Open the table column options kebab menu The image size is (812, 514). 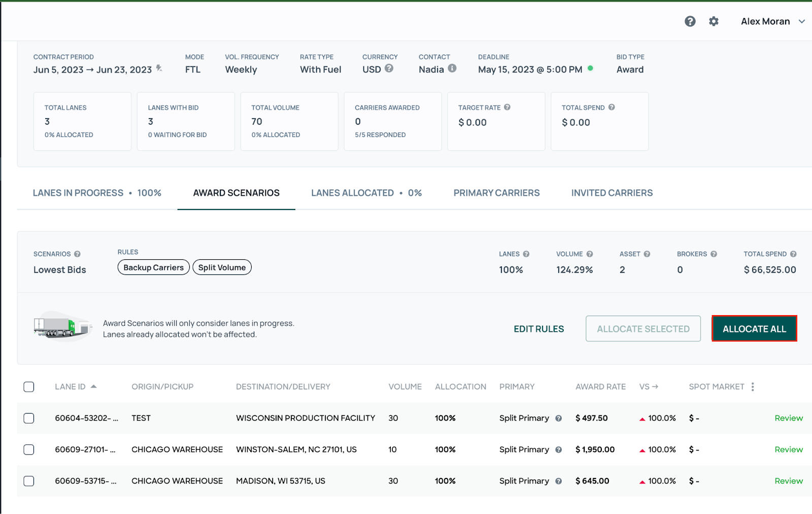[x=753, y=387]
